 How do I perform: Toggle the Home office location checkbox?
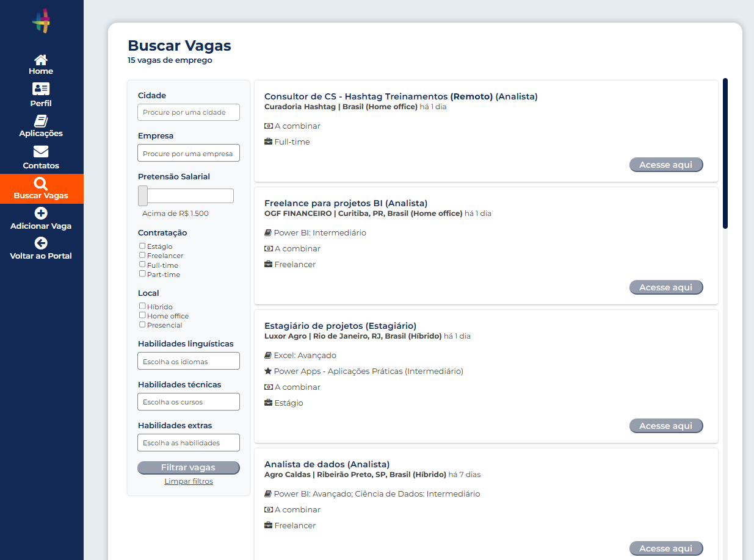click(142, 315)
